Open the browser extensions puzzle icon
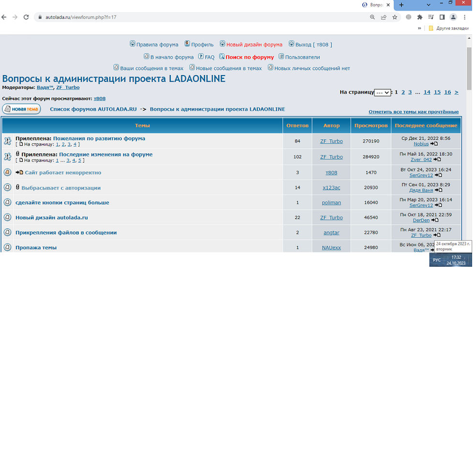The image size is (476, 452). coord(419,17)
